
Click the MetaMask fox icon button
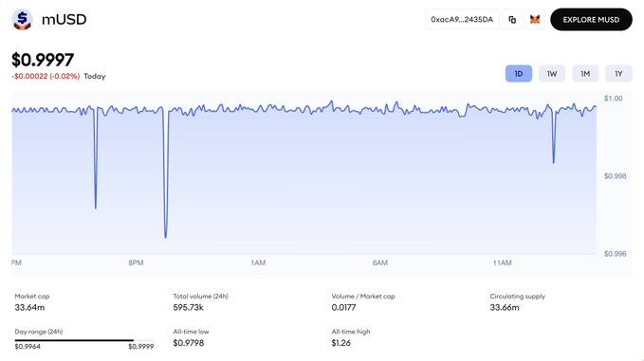[x=535, y=19]
